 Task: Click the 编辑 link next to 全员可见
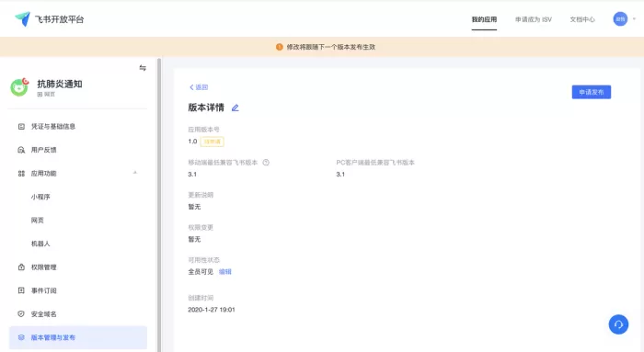[x=225, y=272]
